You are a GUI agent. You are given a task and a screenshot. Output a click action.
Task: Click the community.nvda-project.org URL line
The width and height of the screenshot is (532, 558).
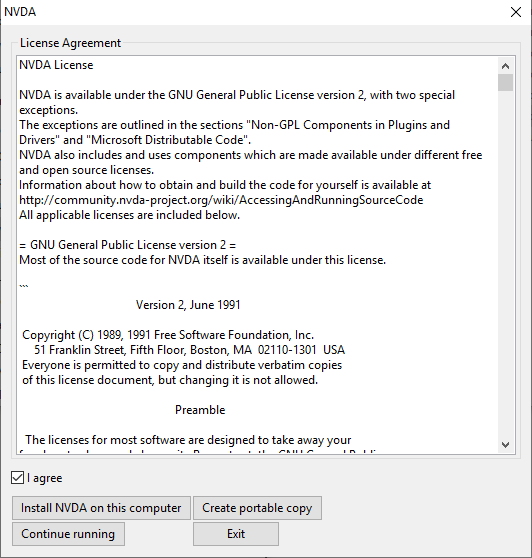click(x=221, y=200)
